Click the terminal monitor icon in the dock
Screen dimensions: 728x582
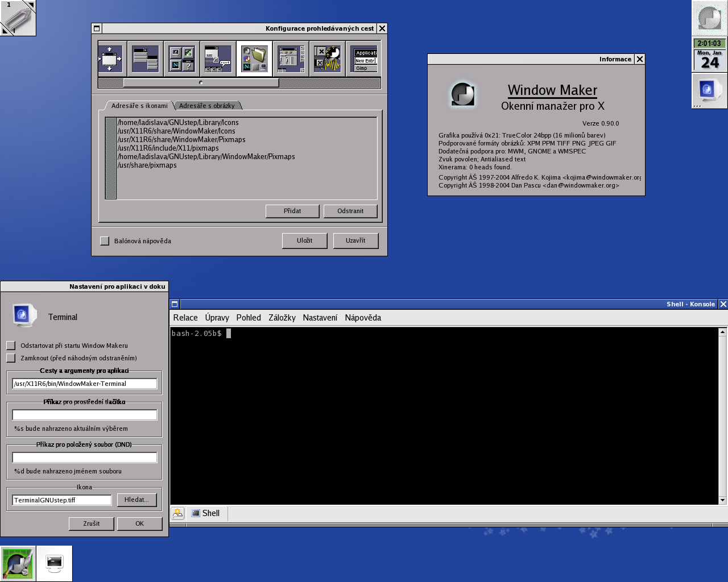click(x=709, y=91)
